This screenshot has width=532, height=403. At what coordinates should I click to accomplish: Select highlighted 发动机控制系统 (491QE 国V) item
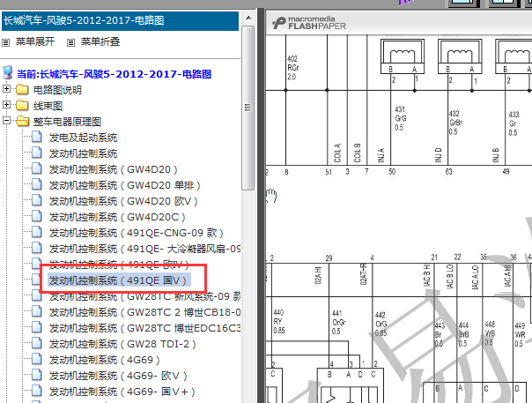[119, 280]
